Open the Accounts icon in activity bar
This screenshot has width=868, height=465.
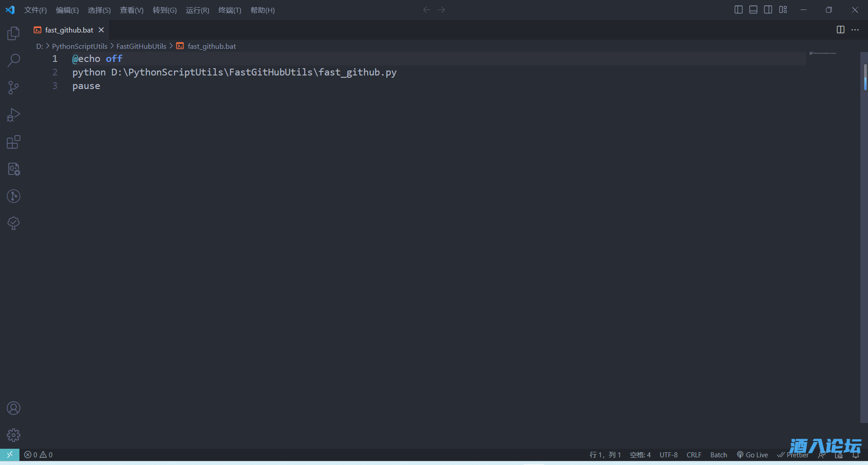click(x=14, y=408)
